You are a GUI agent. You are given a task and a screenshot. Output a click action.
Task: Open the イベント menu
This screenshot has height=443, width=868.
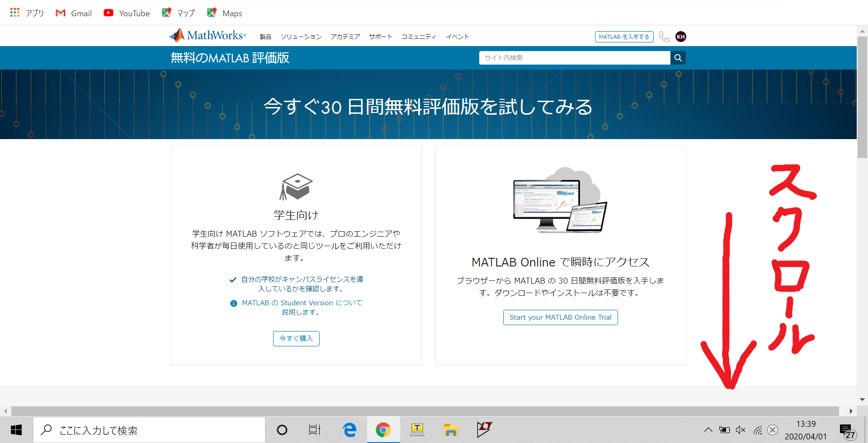click(458, 37)
